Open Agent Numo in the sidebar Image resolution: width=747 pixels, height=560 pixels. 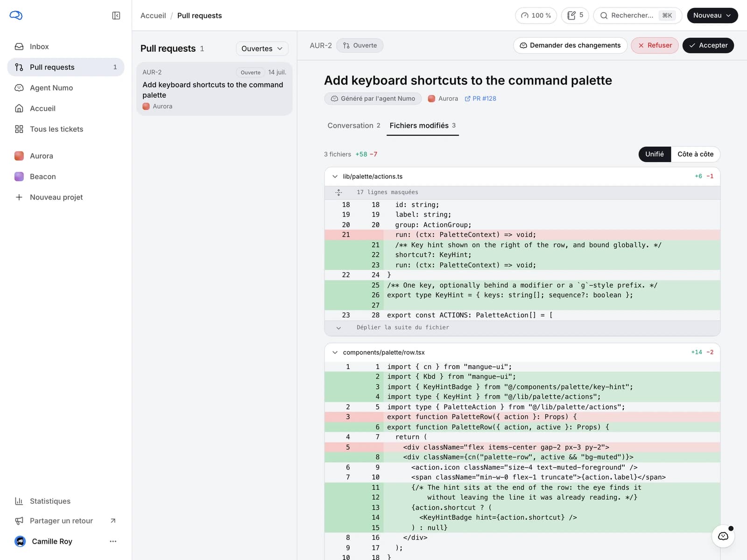pos(66,88)
